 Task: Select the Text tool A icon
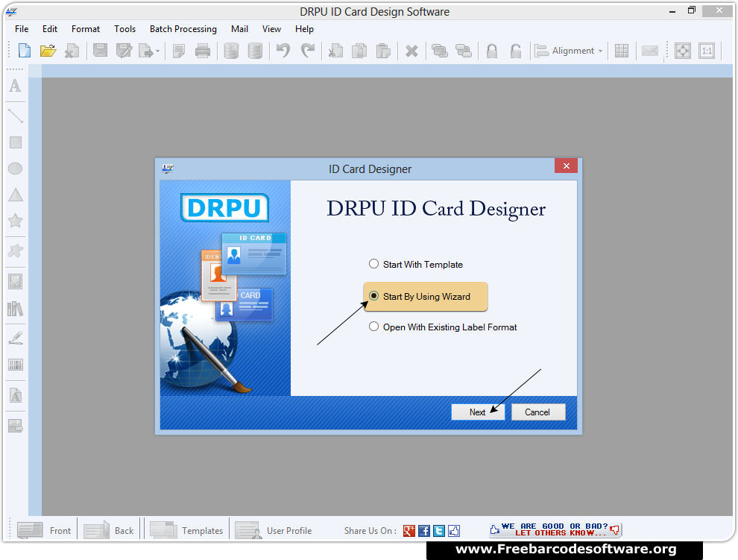[x=15, y=86]
